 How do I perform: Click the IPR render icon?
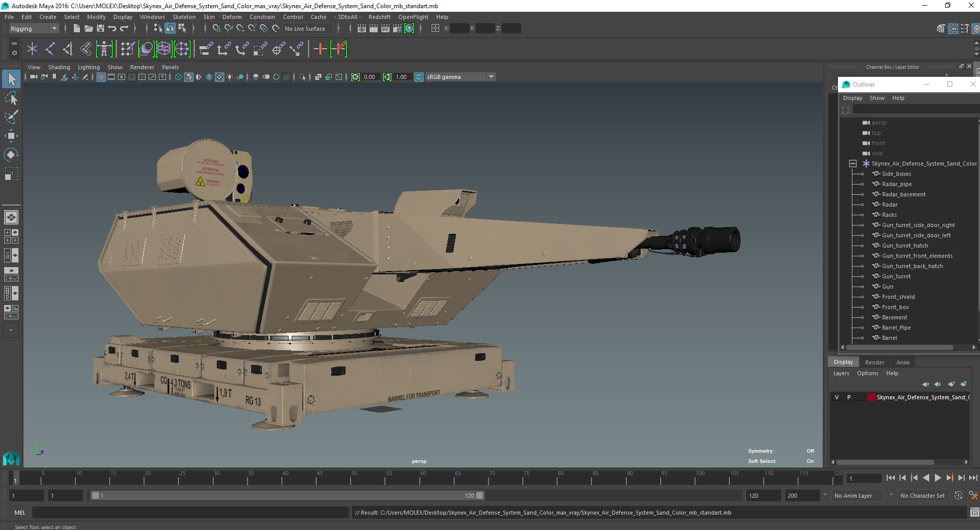[x=385, y=29]
